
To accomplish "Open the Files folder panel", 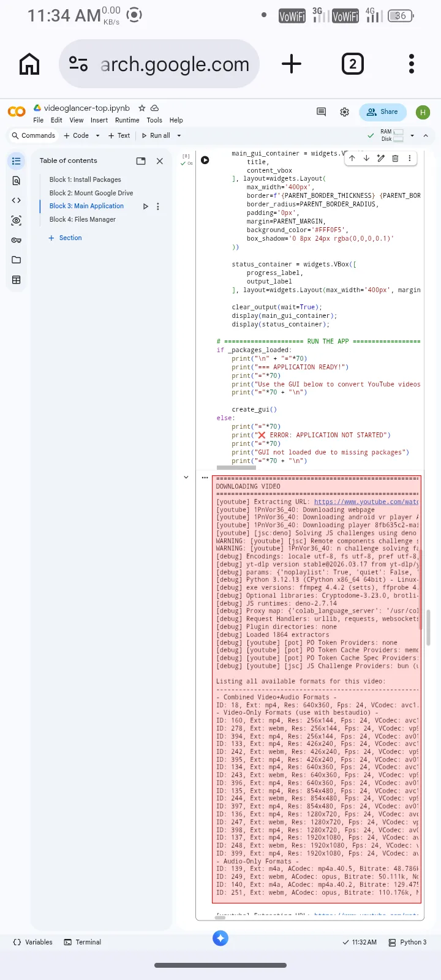I will coord(17,260).
